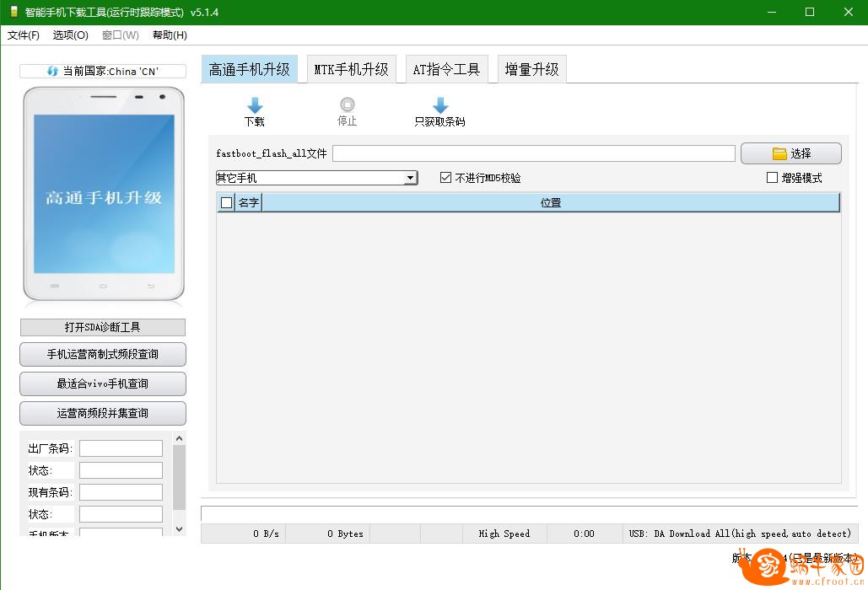
Task: Click the 当前国家:China 'CN' button
Action: [102, 72]
